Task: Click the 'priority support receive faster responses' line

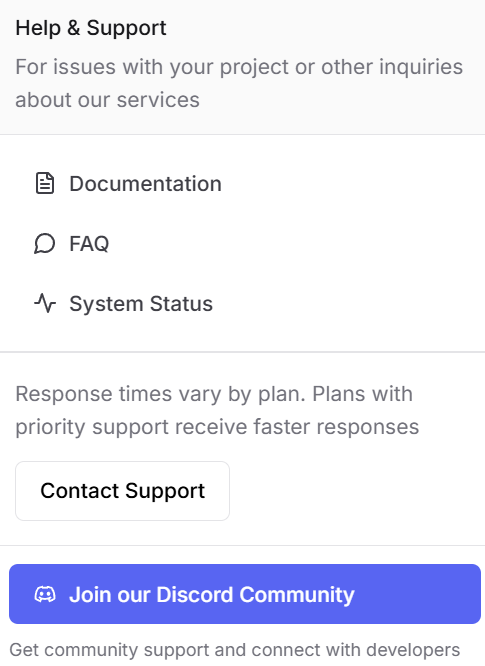Action: (217, 427)
